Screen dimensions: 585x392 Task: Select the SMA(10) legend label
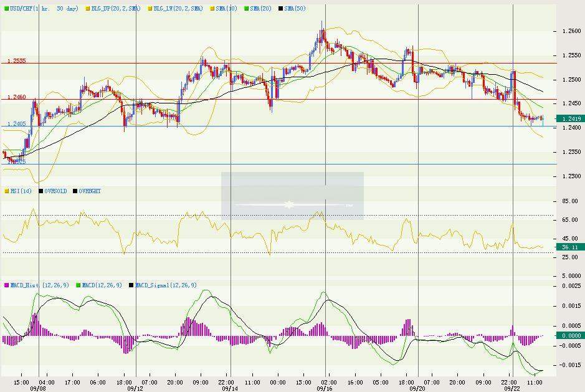227,8
